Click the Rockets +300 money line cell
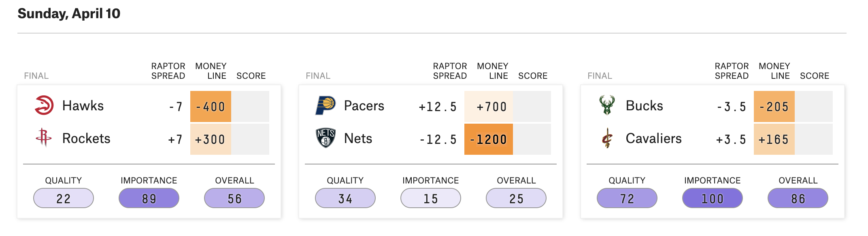This screenshot has width=868, height=236. pos(211,139)
